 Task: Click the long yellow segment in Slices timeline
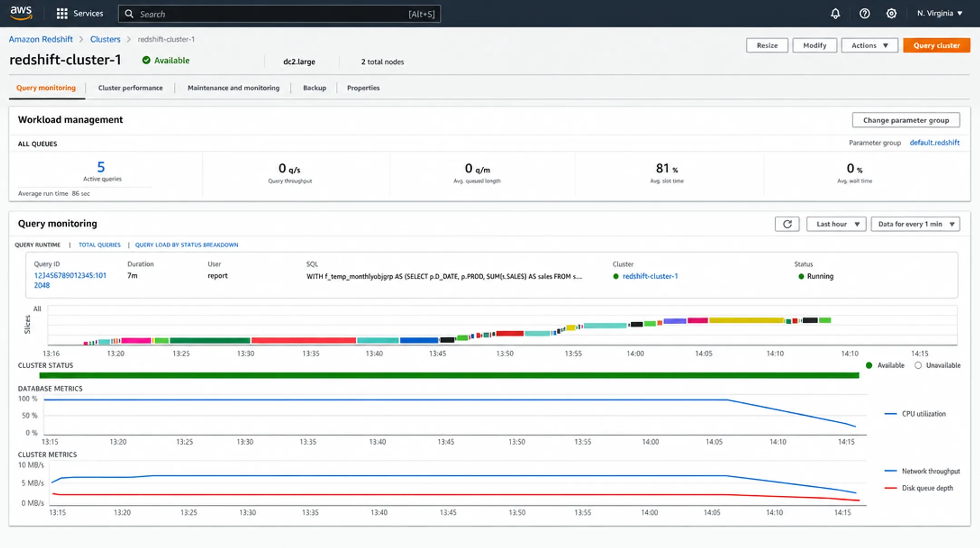747,321
